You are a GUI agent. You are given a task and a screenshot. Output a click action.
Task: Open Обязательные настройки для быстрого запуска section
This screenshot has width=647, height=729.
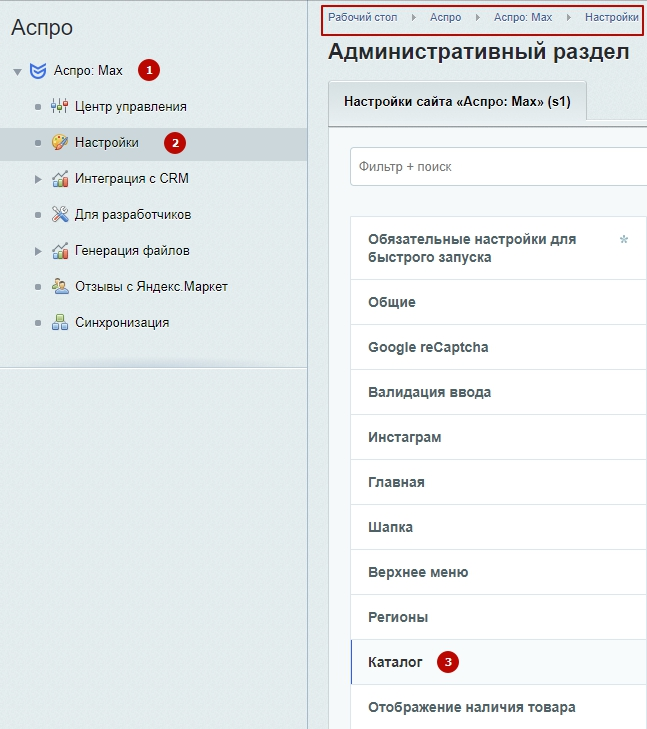click(x=499, y=248)
